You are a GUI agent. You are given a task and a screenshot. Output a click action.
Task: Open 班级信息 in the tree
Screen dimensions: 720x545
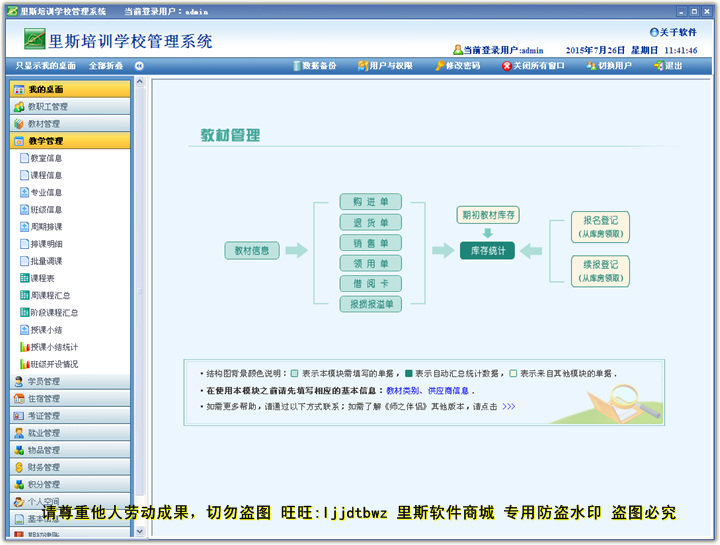point(41,209)
